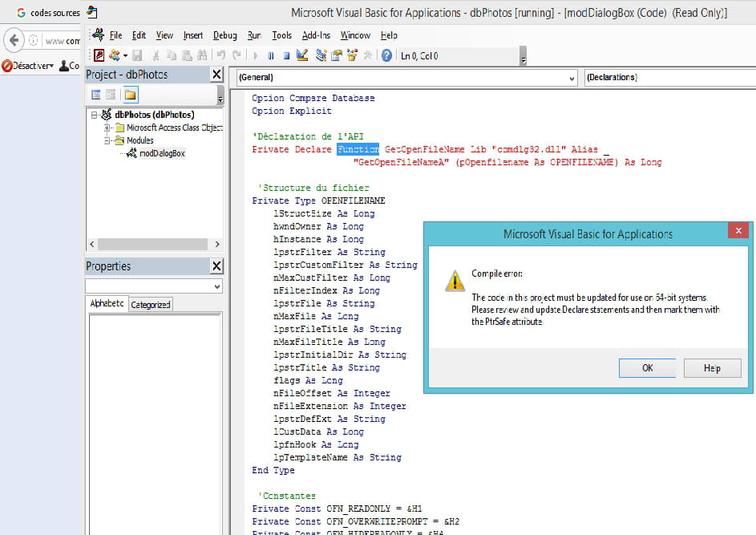Click the Project panel right scroll arrow

217,244
